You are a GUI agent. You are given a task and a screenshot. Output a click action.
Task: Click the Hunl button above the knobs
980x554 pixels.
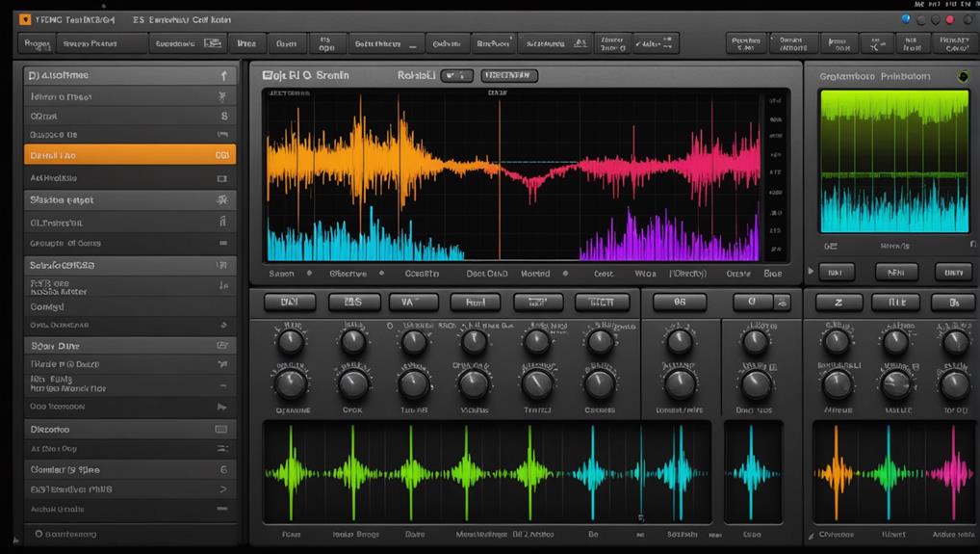pyautogui.click(x=475, y=303)
